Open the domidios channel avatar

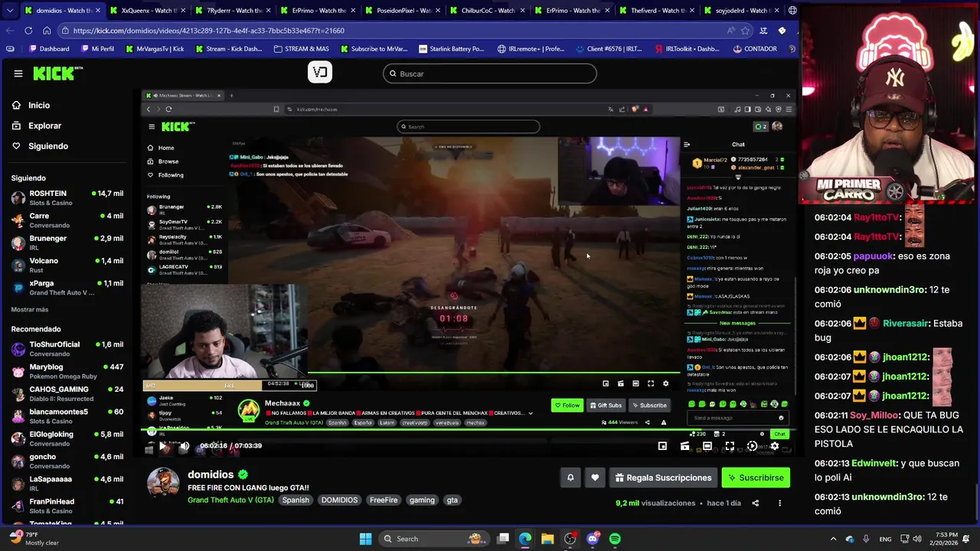(163, 482)
